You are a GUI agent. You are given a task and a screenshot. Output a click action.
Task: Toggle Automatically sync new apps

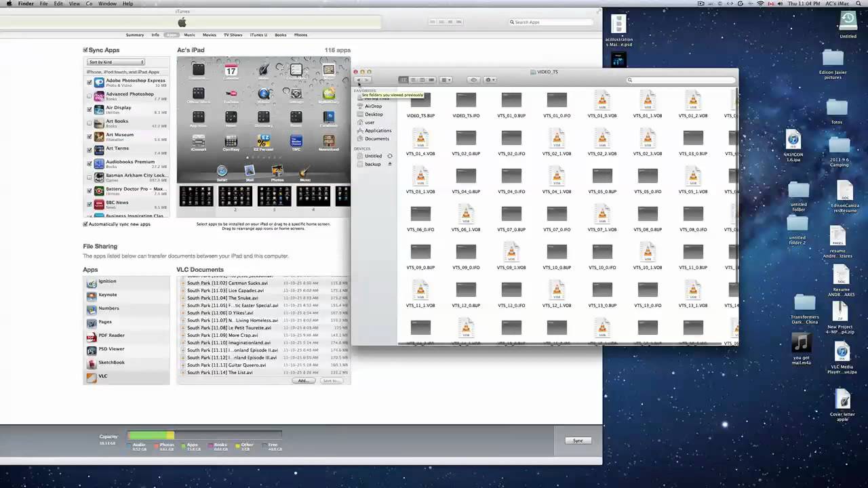(85, 224)
